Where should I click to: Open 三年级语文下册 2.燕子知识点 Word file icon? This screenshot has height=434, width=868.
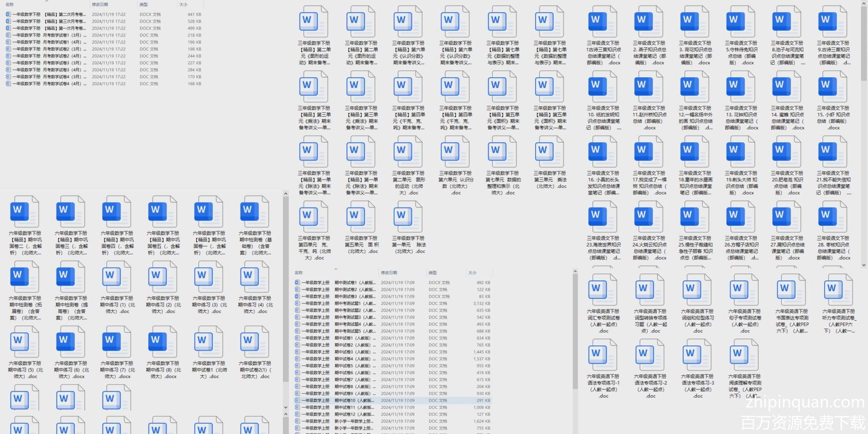click(x=648, y=22)
